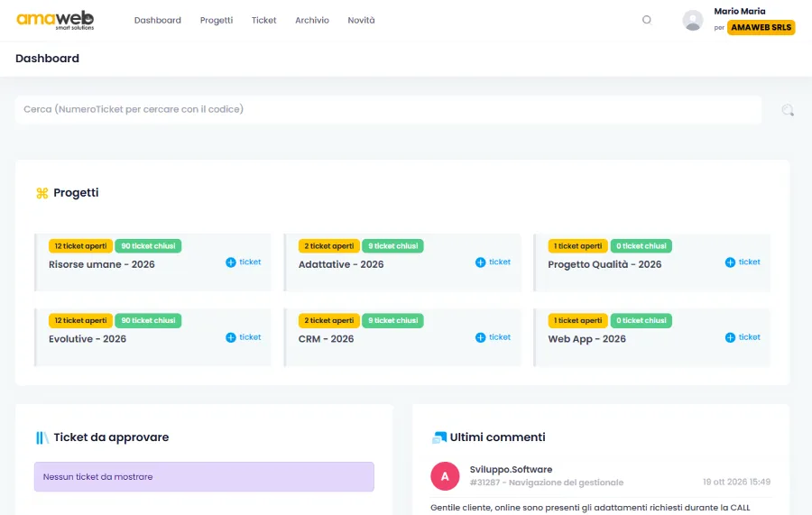The height and width of the screenshot is (515, 812).
Task: Add a ticket to Evolutive - 2026
Action: pos(244,337)
